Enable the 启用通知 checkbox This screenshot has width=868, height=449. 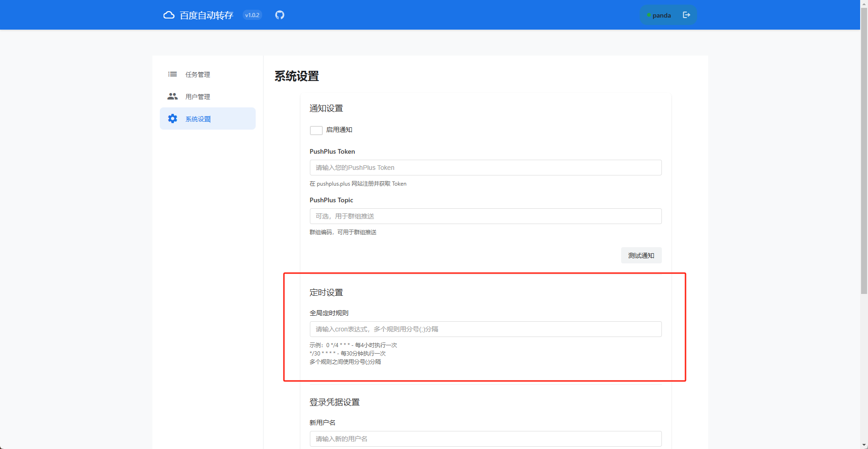(316, 130)
